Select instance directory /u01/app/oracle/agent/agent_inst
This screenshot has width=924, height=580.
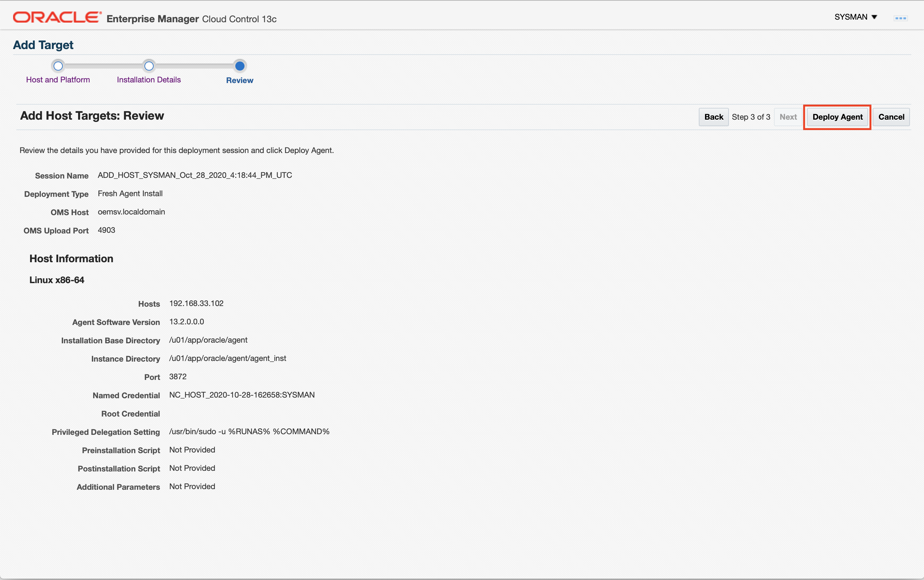pyautogui.click(x=228, y=358)
